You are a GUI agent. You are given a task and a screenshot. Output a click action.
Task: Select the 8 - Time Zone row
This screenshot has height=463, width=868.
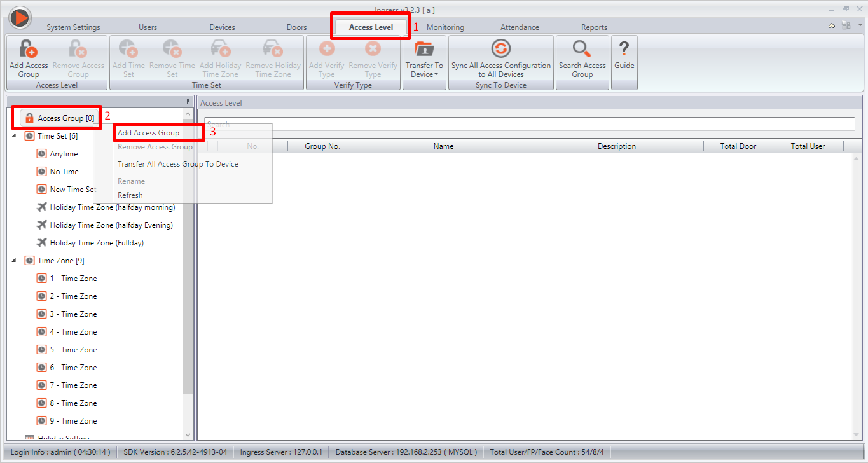73,403
